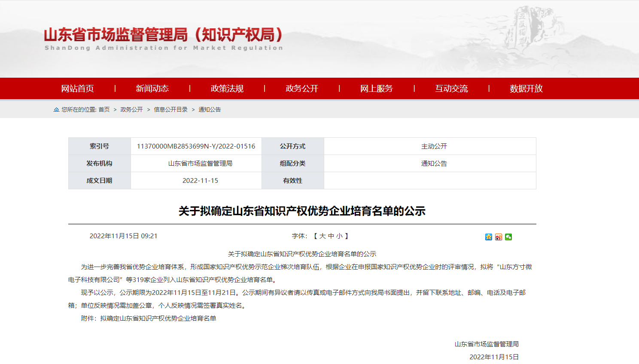
Task: Set font size to 大
Action: (x=323, y=236)
